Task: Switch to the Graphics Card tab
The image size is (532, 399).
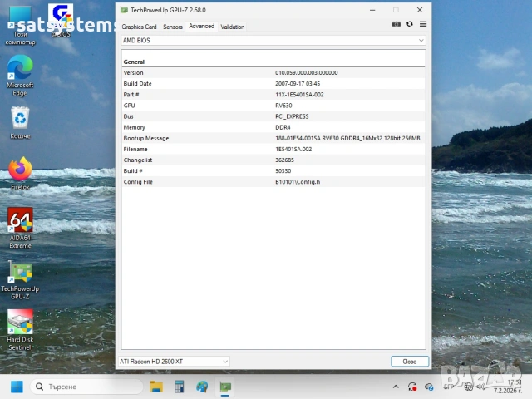Action: (139, 27)
